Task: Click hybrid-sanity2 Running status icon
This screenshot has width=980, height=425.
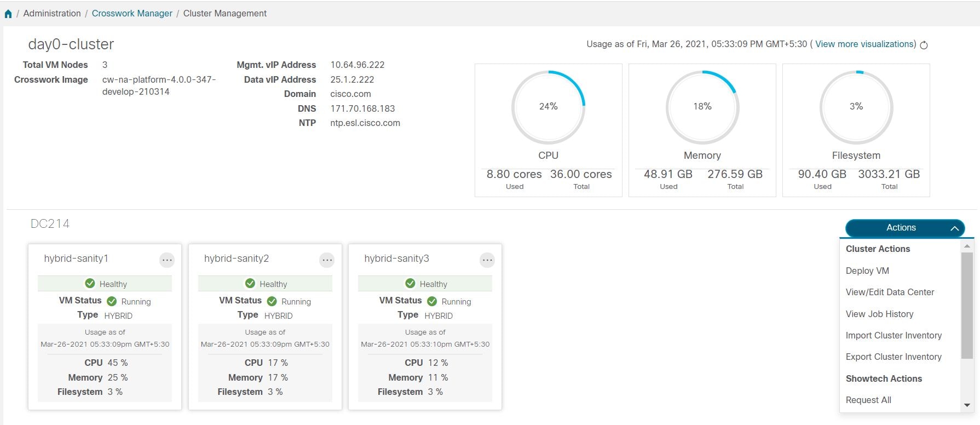Action: pyautogui.click(x=272, y=301)
